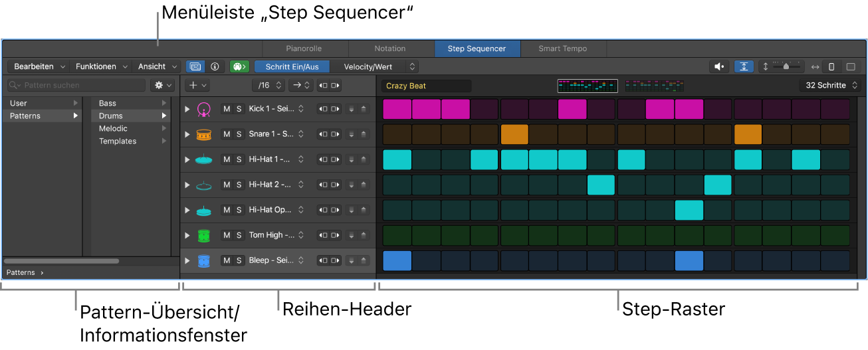Image resolution: width=868 pixels, height=350 pixels.
Task: Open the add row plus menu
Action: coord(197,85)
